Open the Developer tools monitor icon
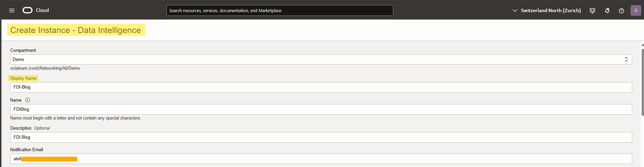The image size is (644, 167). [x=592, y=11]
